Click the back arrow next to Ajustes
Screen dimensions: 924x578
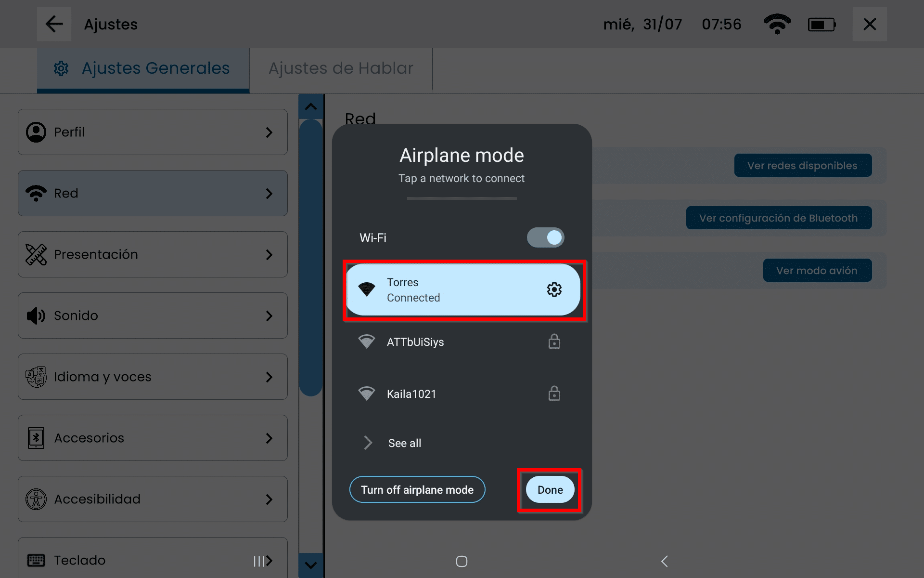point(54,24)
